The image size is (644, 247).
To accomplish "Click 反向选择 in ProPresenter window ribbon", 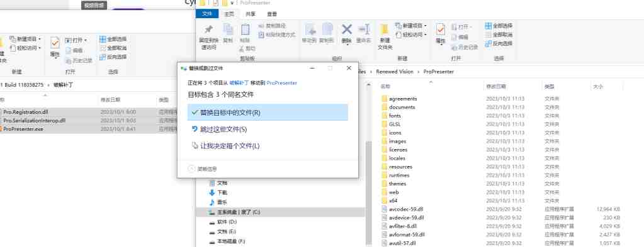I will [x=499, y=43].
